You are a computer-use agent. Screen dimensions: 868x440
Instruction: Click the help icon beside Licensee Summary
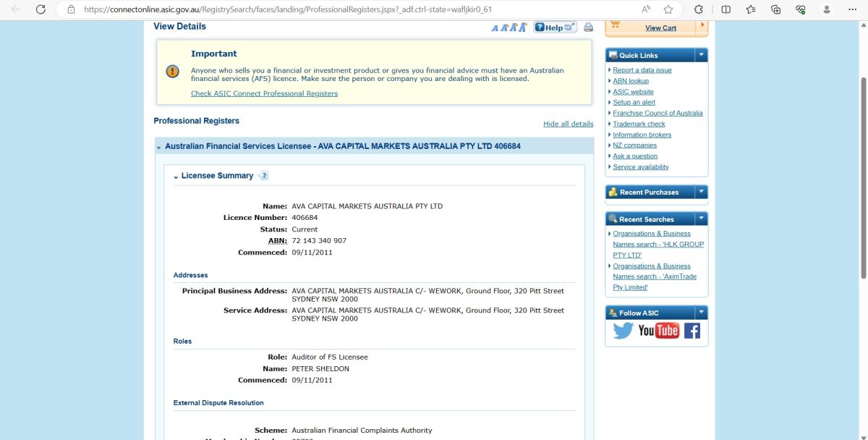[264, 175]
